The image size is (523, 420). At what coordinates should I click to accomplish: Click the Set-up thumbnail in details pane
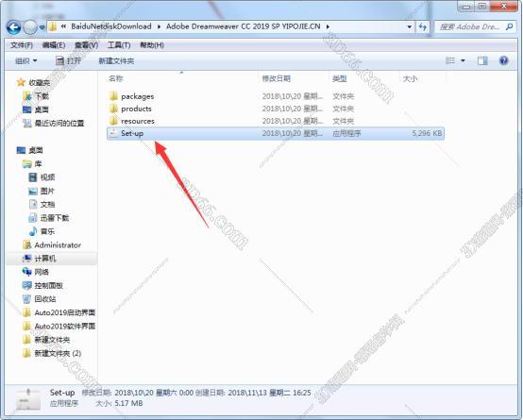point(28,399)
